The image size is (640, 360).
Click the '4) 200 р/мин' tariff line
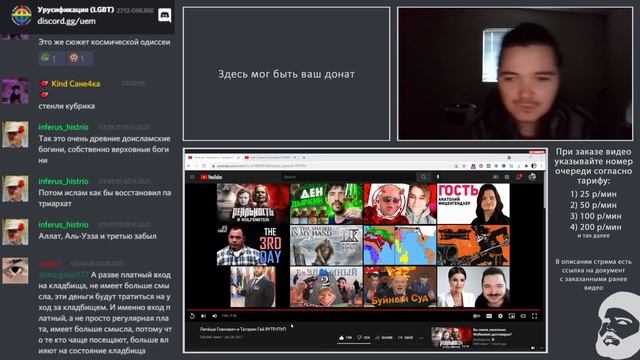596,227
